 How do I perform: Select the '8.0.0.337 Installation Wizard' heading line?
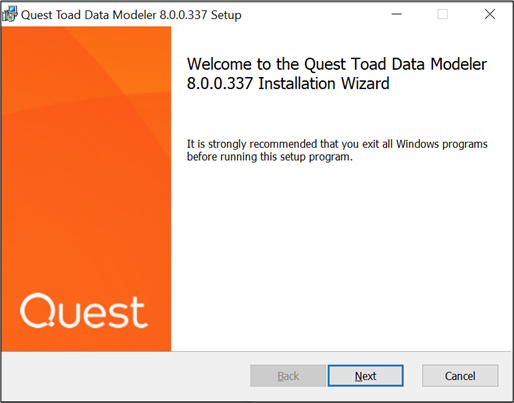288,83
